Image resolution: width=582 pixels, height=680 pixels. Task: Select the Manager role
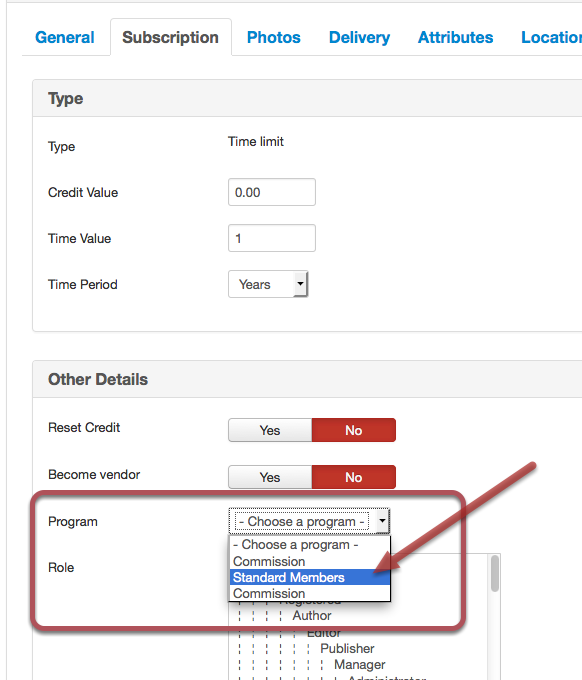[360, 664]
